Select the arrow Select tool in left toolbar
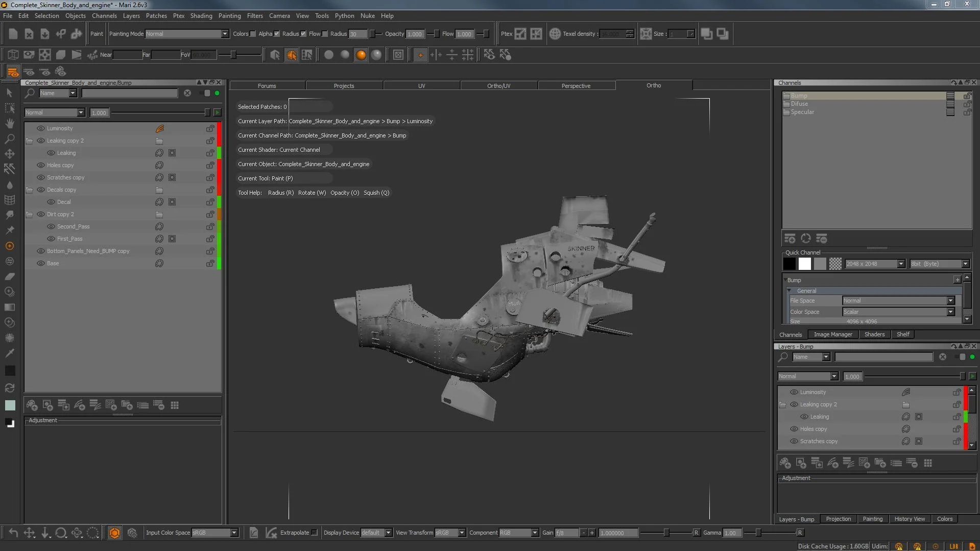 point(9,93)
